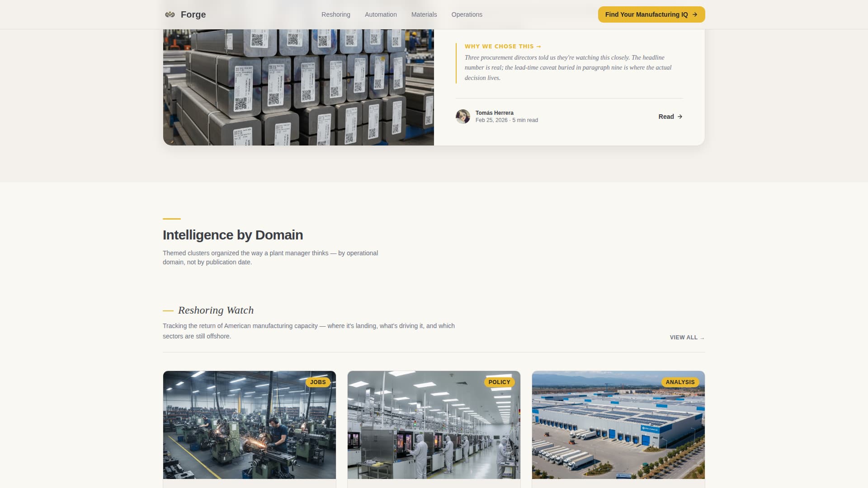Click the Themed clusters description paragraph

[x=270, y=258]
